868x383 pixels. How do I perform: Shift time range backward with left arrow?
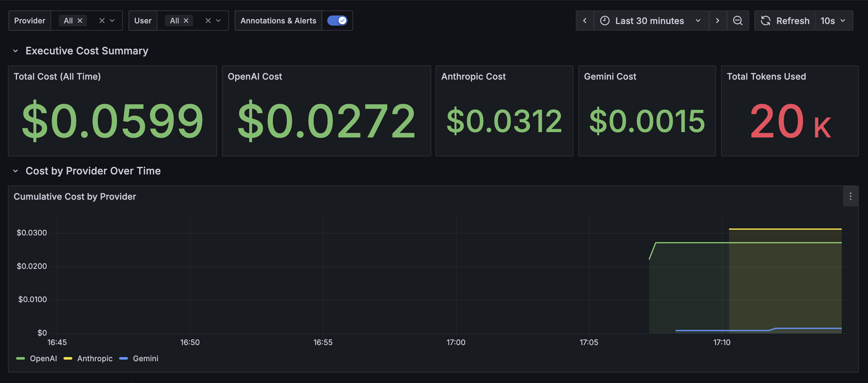click(x=585, y=21)
